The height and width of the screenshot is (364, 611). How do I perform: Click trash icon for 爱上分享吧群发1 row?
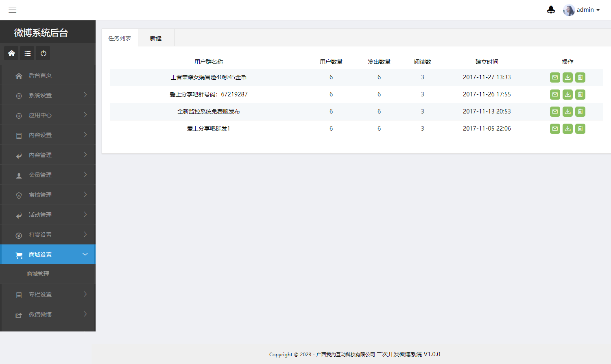(x=580, y=129)
